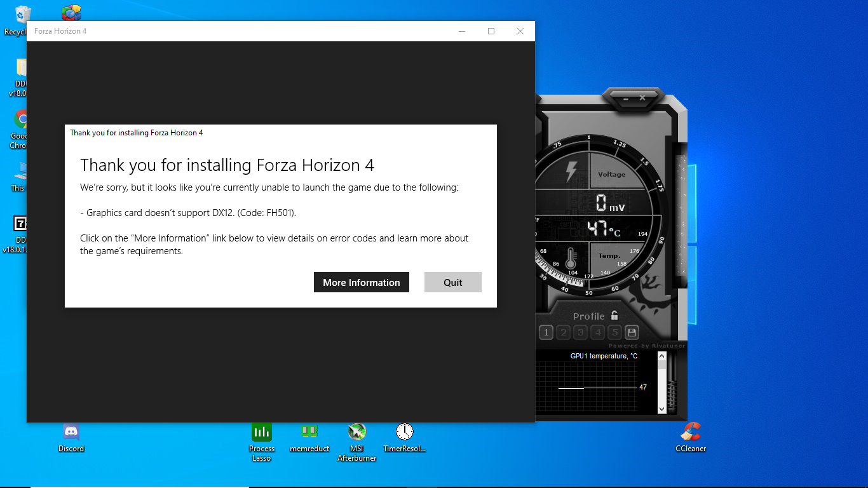The height and width of the screenshot is (488, 868).
Task: Close the MSI Afterburner widget
Action: pyautogui.click(x=642, y=98)
